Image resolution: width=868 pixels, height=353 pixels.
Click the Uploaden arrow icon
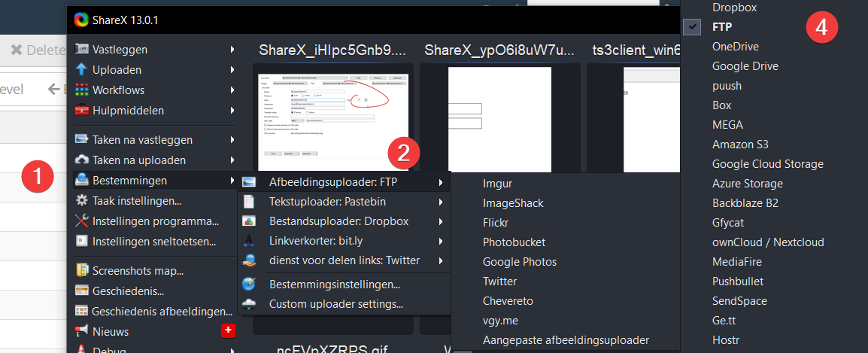82,70
